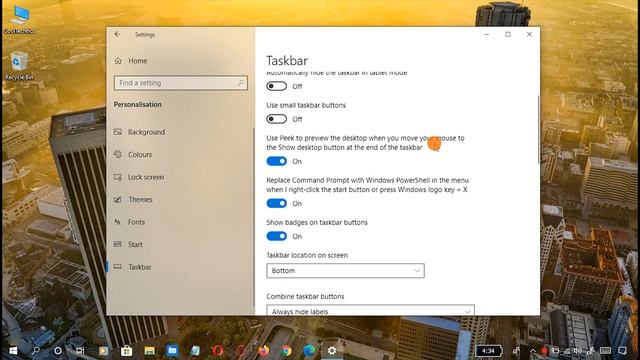The height and width of the screenshot is (360, 640).
Task: Click the Show badges on taskbar buttons label
Action: [x=317, y=222]
